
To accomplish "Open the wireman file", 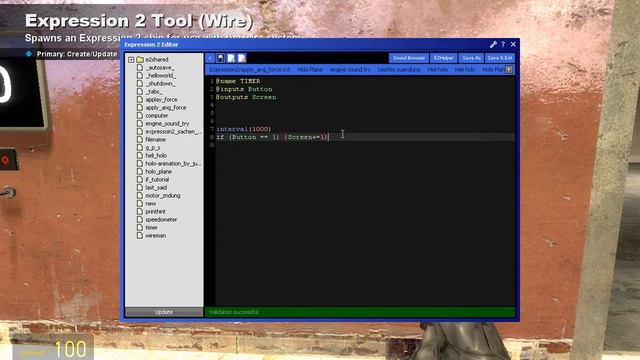I will point(156,236).
